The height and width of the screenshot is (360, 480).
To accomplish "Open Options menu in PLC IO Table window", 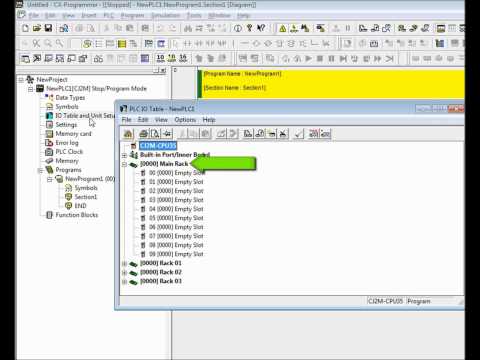I will click(185, 120).
